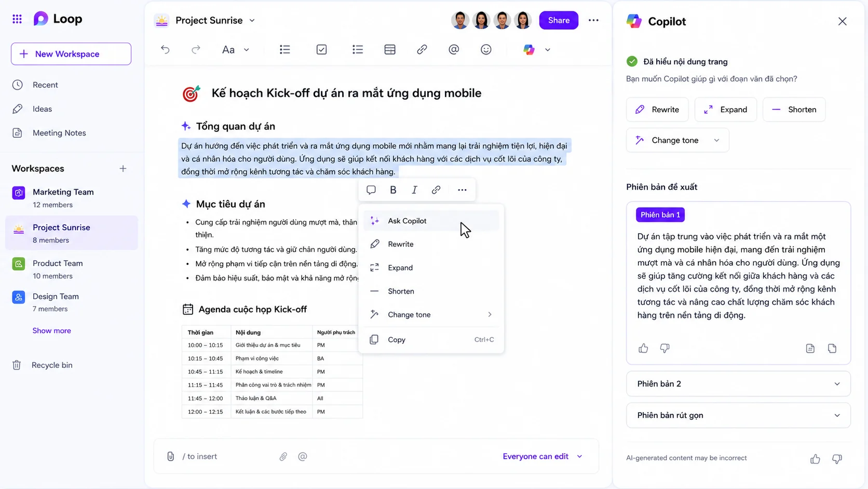Expand the Phiên bản 2 section
The width and height of the screenshot is (868, 489).
[738, 384]
